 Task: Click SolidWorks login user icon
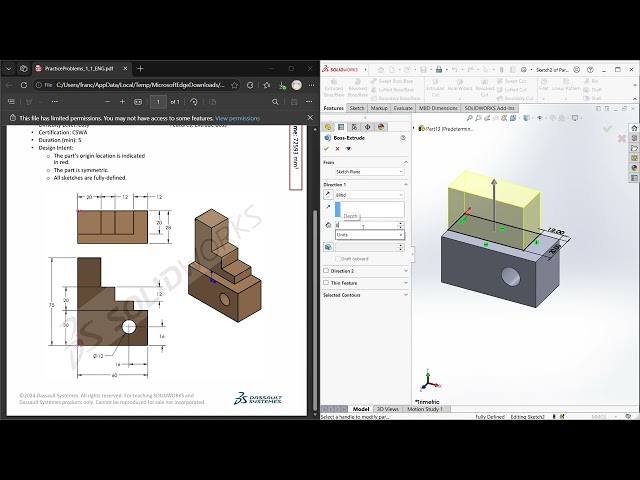coord(577,70)
